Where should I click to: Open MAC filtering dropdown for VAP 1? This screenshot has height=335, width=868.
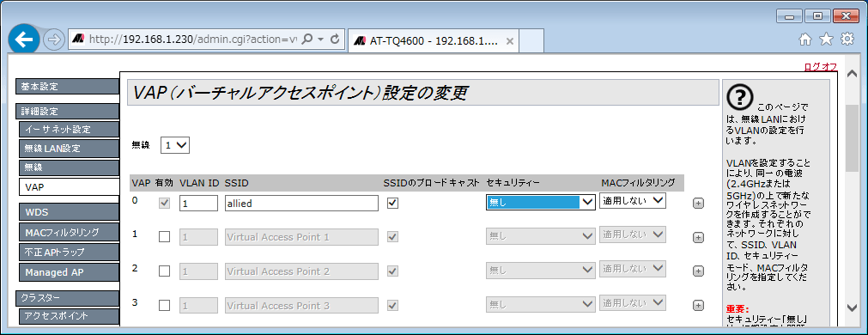pos(633,234)
